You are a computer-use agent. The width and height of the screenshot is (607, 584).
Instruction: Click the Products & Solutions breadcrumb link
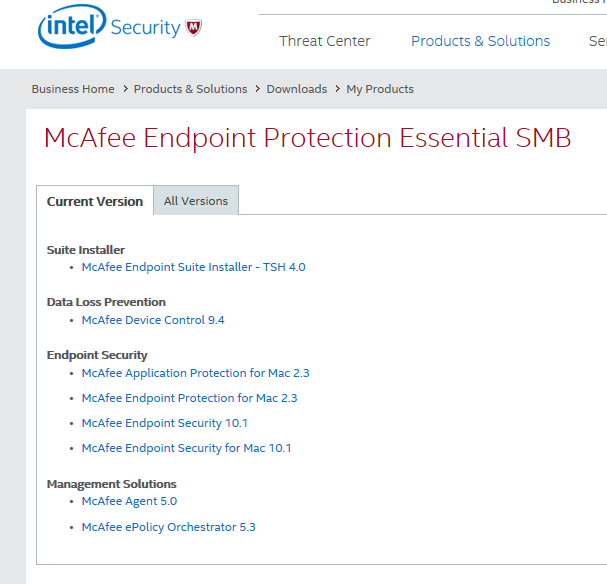point(190,89)
